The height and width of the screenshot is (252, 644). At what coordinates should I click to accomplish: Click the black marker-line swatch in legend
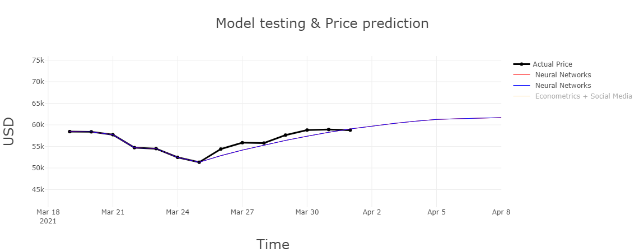point(521,64)
